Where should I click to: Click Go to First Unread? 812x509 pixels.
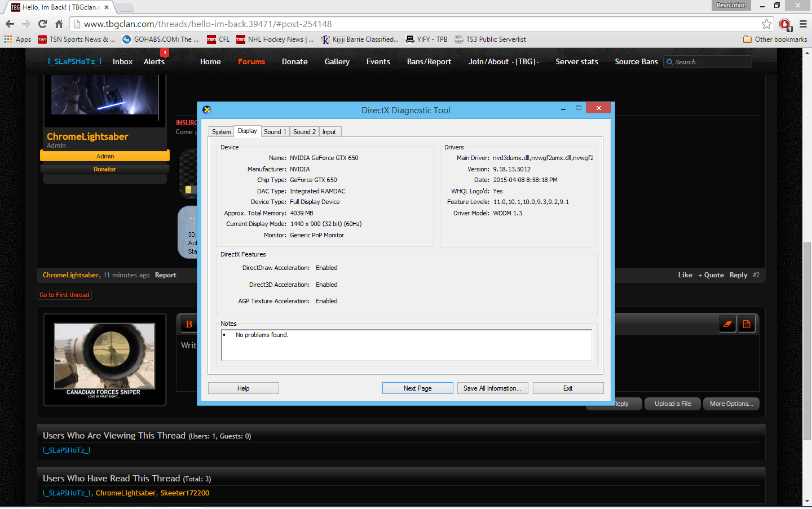[x=64, y=295]
